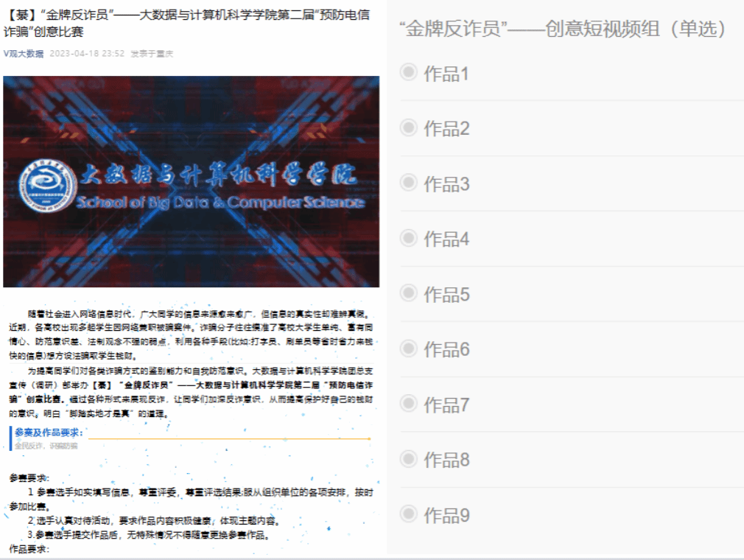Click the 参赛及作品要求 section heading

tap(49, 433)
